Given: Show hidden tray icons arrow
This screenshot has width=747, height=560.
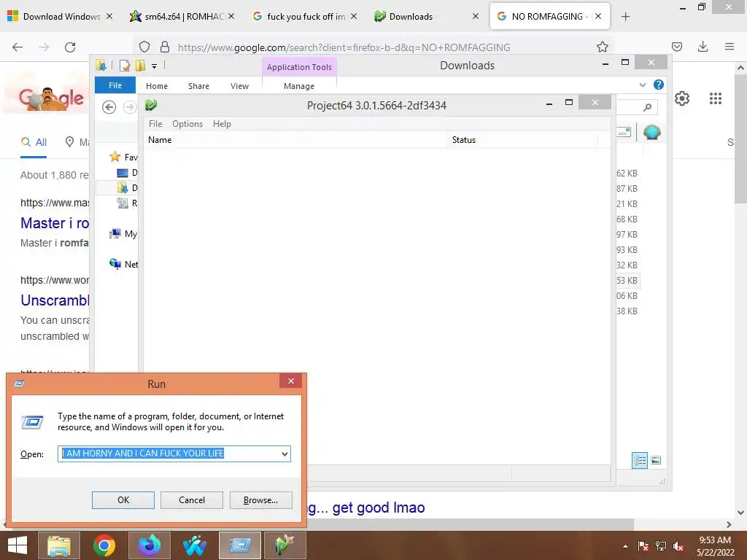Looking at the screenshot, I should (x=625, y=546).
